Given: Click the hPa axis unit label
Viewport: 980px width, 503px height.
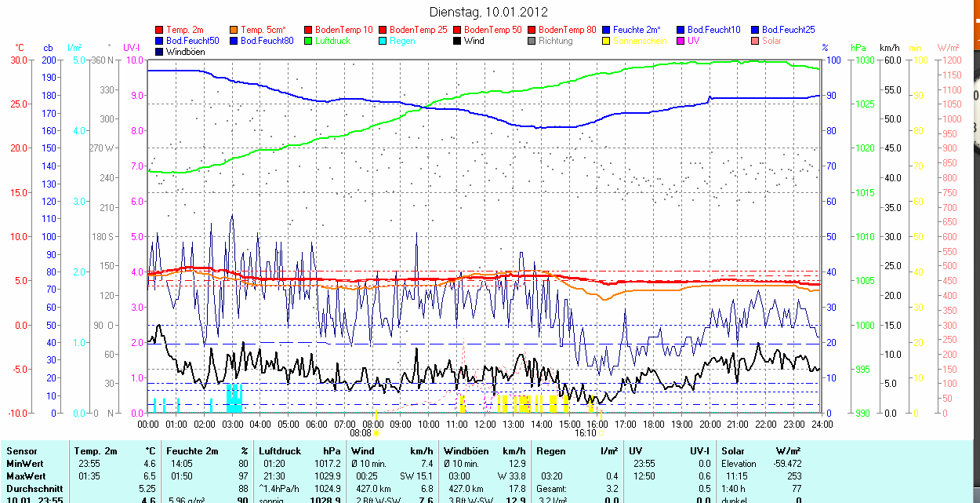Looking at the screenshot, I should coord(860,48).
